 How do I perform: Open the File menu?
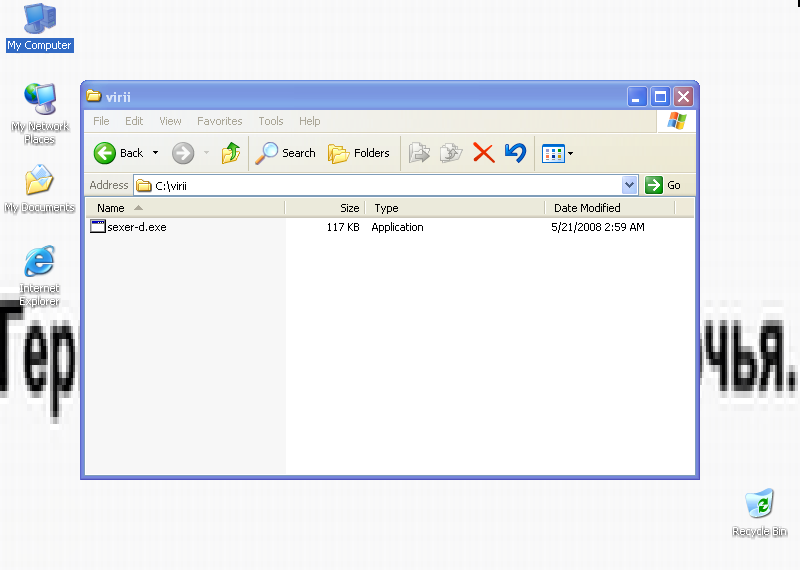point(101,121)
